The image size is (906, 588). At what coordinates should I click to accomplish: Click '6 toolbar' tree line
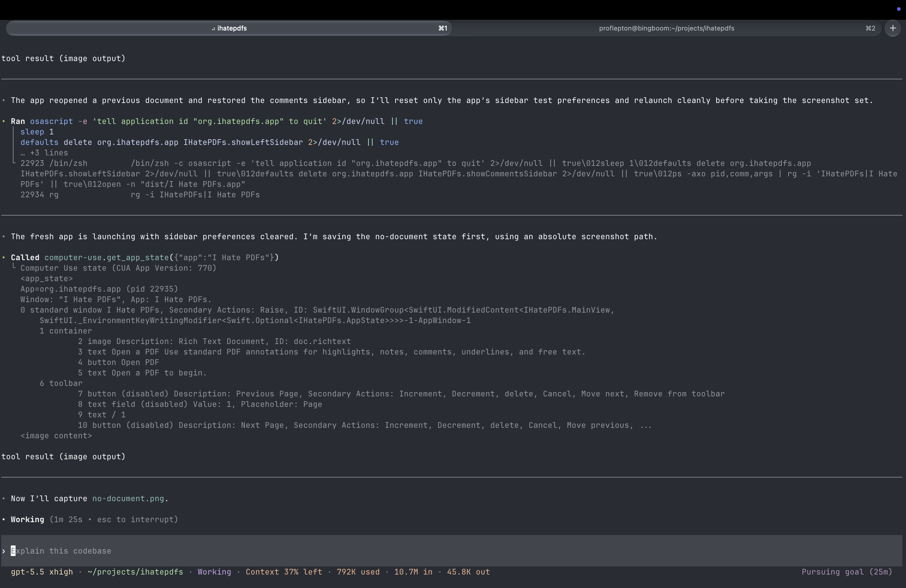(61, 383)
